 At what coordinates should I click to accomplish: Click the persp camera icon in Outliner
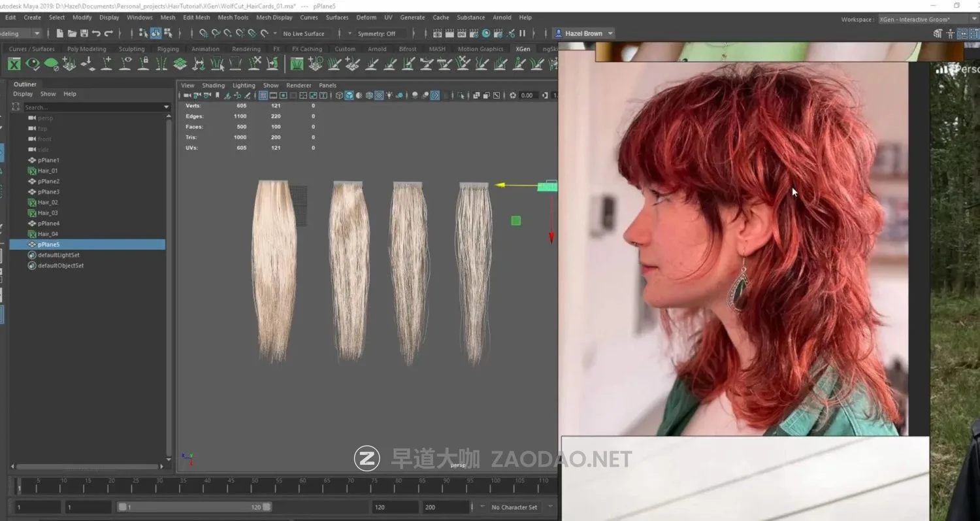click(32, 118)
